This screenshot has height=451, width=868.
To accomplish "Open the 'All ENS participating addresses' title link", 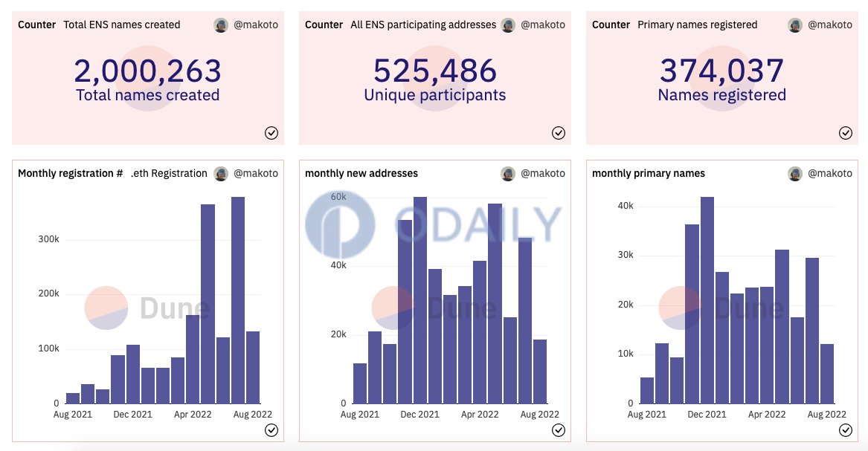I will pyautogui.click(x=423, y=25).
